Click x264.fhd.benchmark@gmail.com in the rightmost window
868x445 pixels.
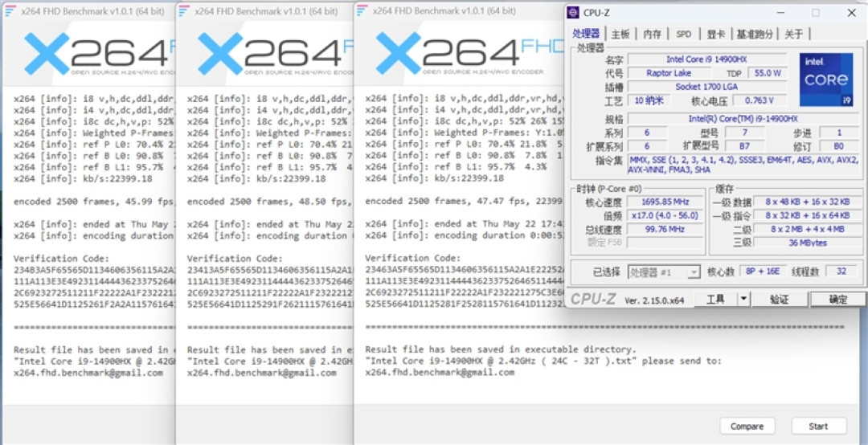(440, 373)
